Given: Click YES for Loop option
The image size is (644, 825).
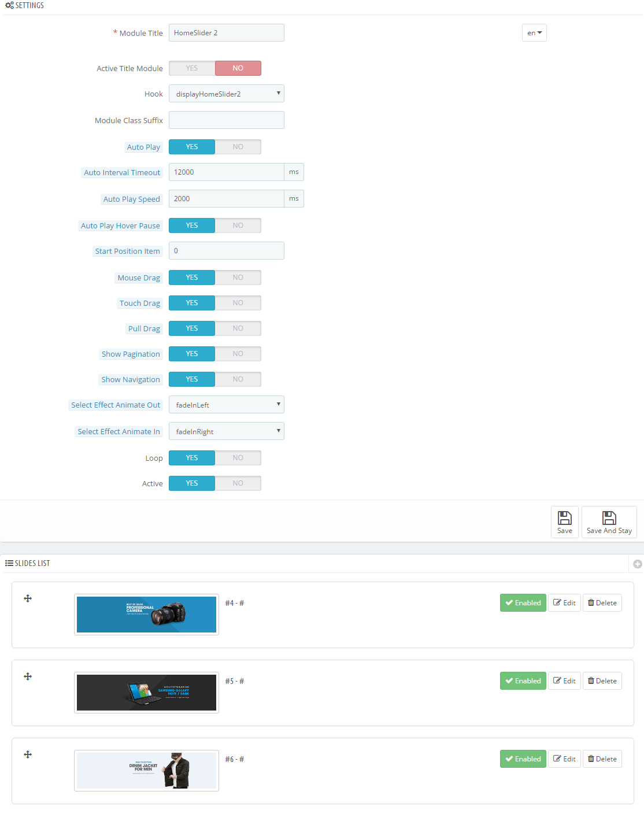Looking at the screenshot, I should (x=192, y=458).
